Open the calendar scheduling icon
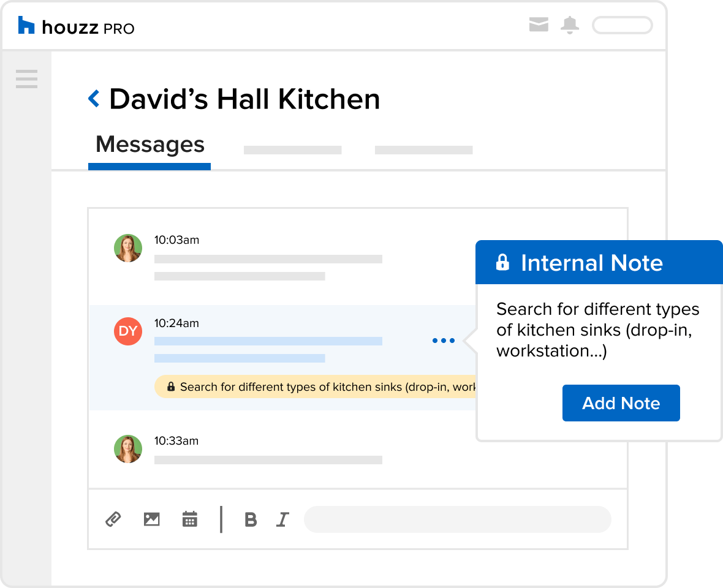The height and width of the screenshot is (588, 723). [x=190, y=519]
